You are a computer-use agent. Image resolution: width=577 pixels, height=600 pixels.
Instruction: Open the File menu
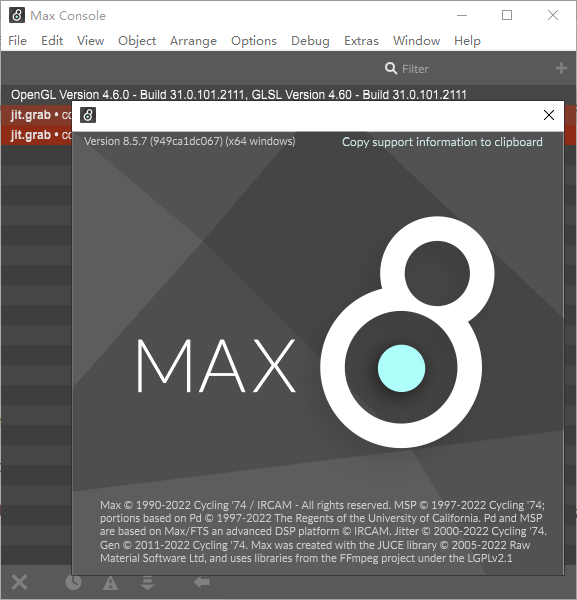[x=18, y=41]
